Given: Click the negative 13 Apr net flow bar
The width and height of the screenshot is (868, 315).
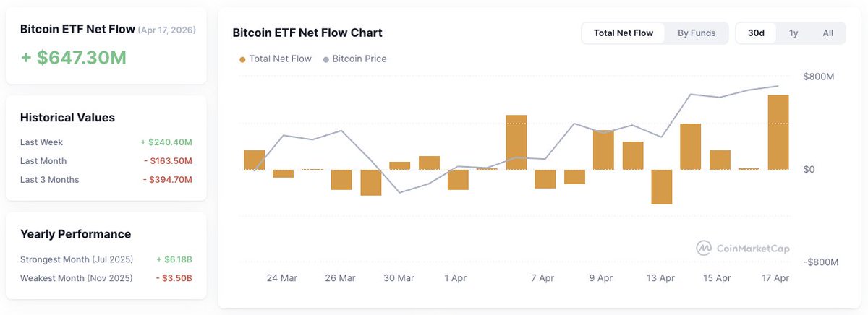Looking at the screenshot, I should (x=662, y=186).
